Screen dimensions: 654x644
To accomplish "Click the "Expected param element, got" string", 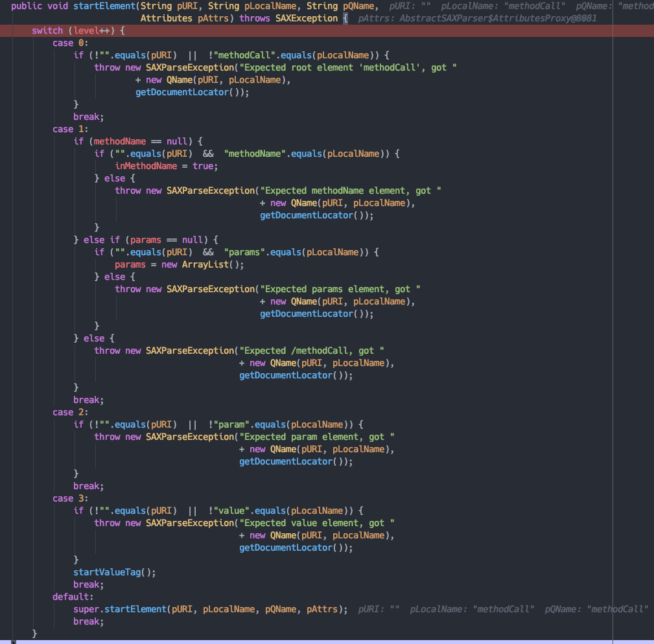I will point(316,437).
